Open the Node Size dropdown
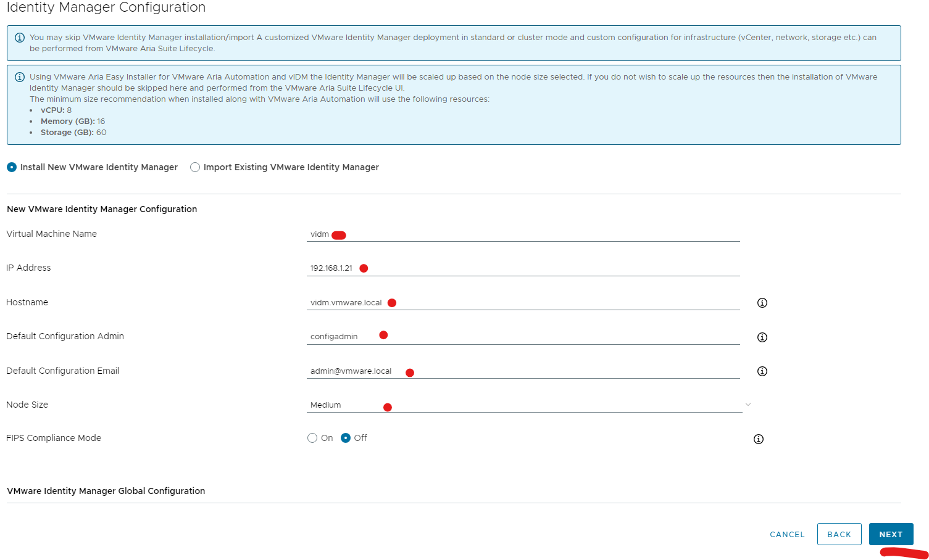This screenshot has height=560, width=929. 529,405
